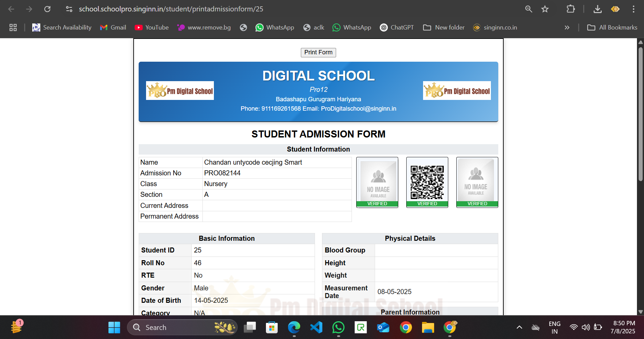Open Microsoft Edge from taskbar
The width and height of the screenshot is (644, 339).
(x=294, y=327)
